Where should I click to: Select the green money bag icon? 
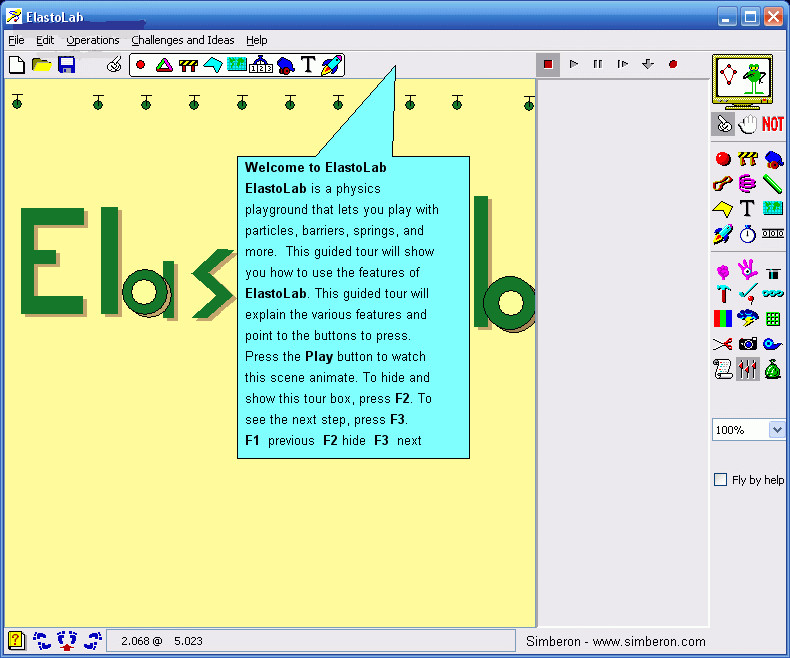pos(773,369)
